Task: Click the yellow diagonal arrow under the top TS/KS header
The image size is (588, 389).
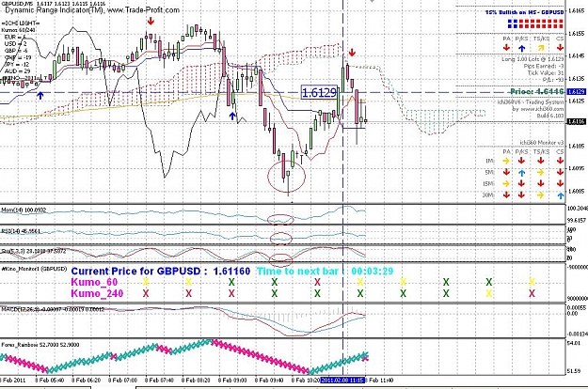Action: coord(541,48)
